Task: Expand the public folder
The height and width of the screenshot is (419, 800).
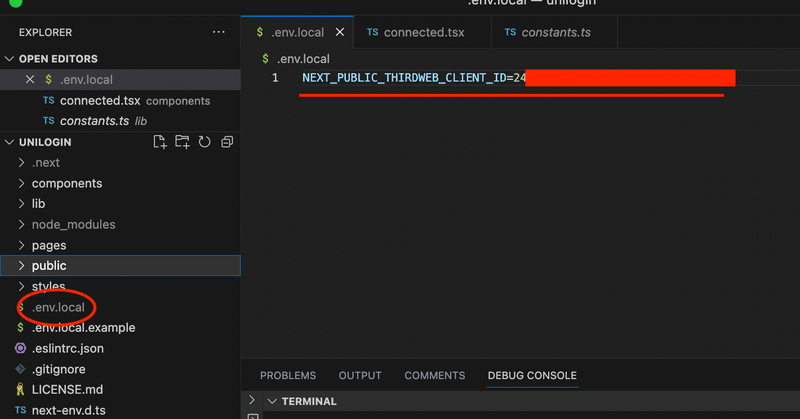Action: click(x=21, y=265)
